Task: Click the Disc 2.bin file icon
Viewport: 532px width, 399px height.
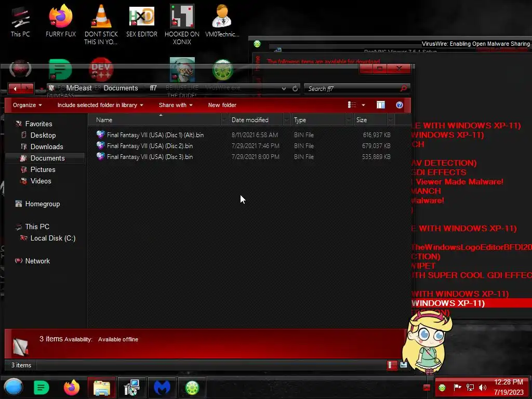Action: (x=100, y=145)
